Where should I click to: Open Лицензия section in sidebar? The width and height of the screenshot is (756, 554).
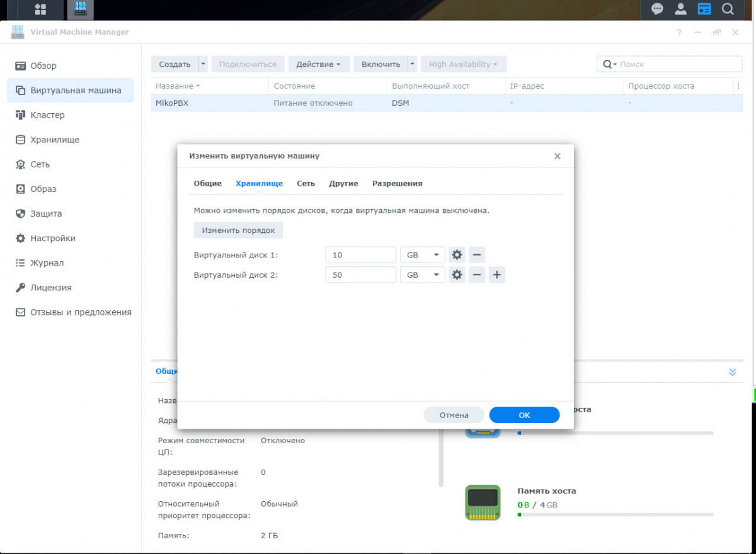(71, 287)
